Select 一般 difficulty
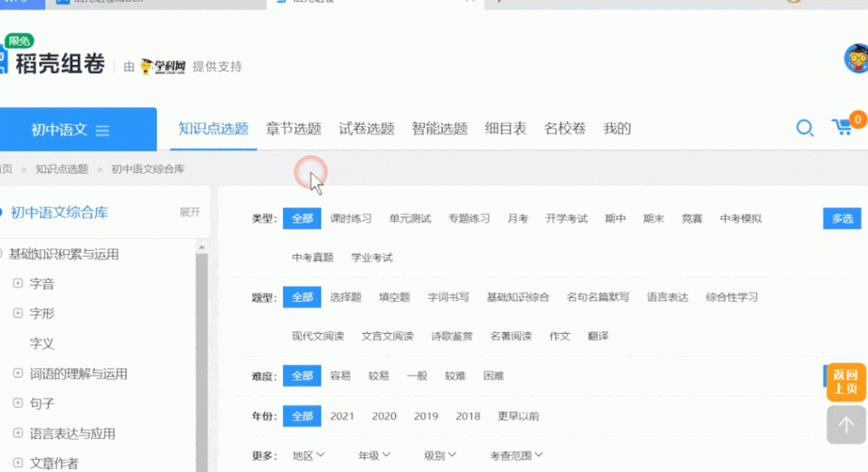The image size is (868, 472). pyautogui.click(x=417, y=375)
